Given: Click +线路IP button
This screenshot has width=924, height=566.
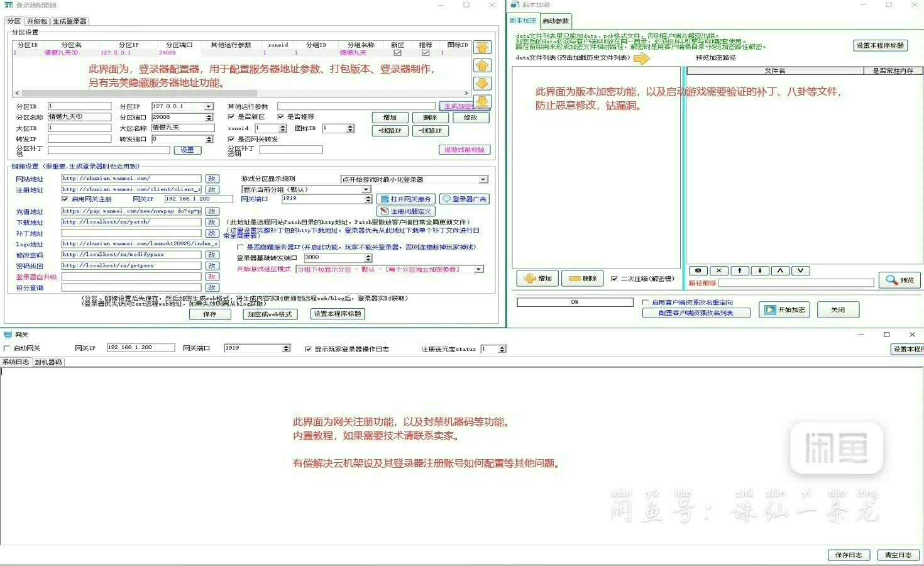Looking at the screenshot, I should pyautogui.click(x=390, y=131).
